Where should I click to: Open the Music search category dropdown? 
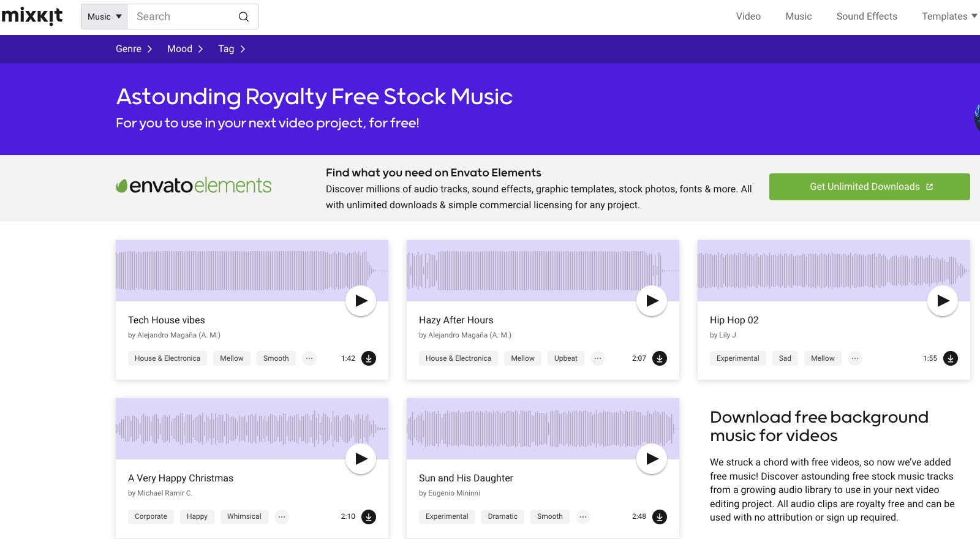(105, 17)
